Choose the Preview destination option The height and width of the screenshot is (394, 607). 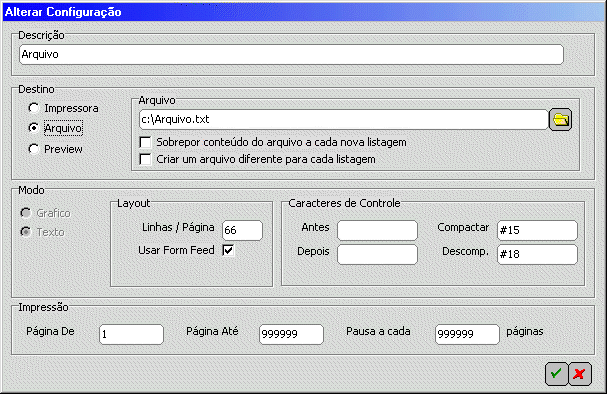click(x=34, y=149)
